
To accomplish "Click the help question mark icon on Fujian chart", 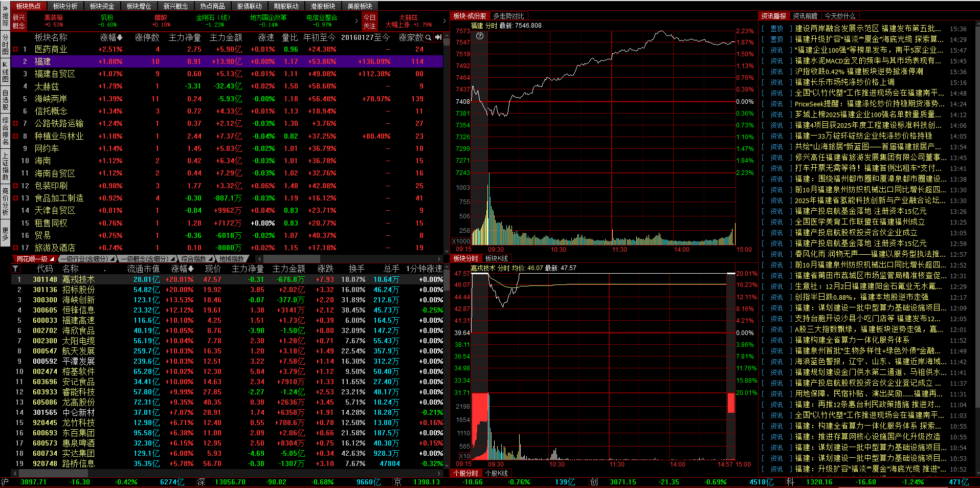I will (480, 36).
